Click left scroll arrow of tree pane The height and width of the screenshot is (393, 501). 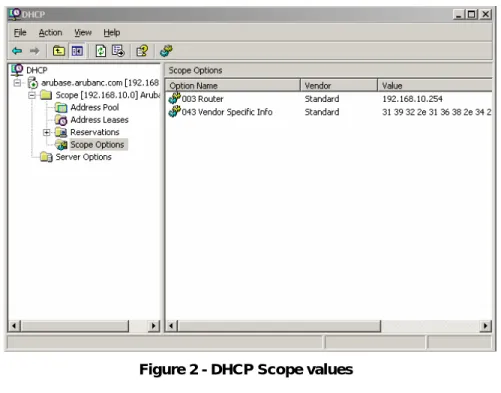14,326
